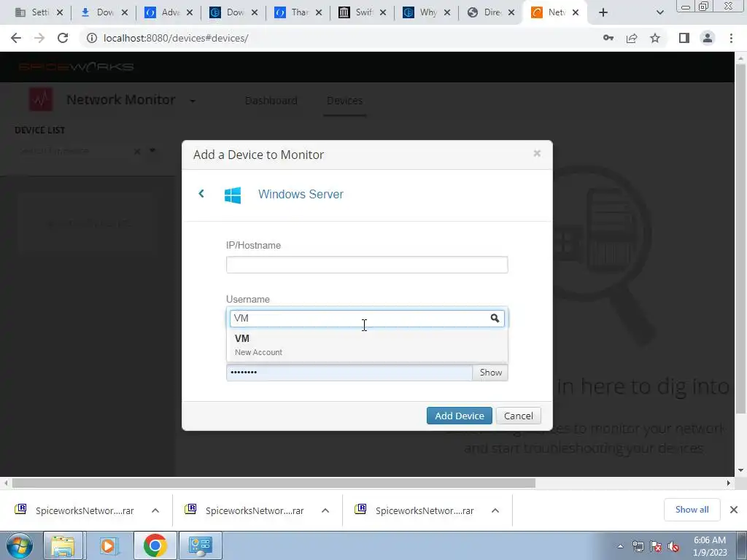747x560 pixels.
Task: Close the active Netw tab
Action: click(576, 12)
